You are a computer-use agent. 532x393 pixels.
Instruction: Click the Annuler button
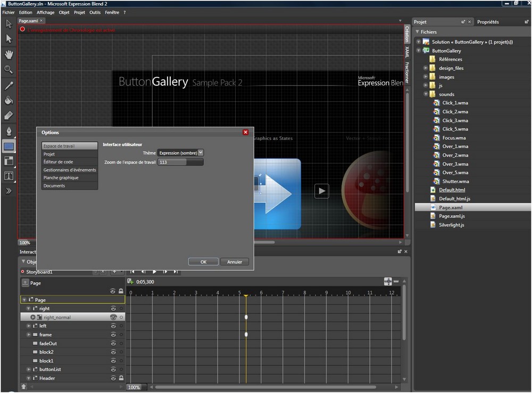click(235, 262)
